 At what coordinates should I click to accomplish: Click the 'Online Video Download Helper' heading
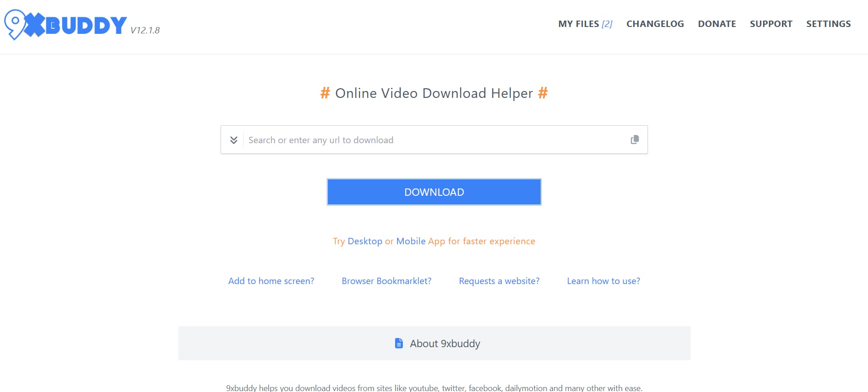(x=434, y=93)
